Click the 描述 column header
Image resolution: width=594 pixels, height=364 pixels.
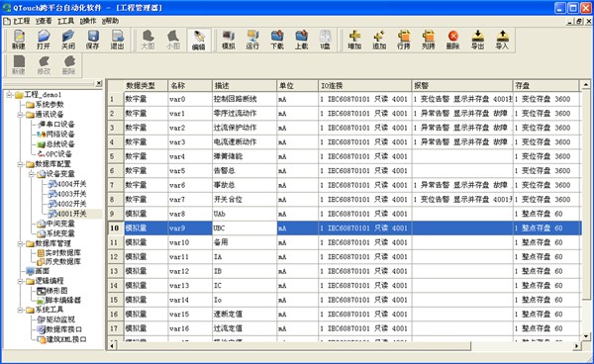click(x=245, y=85)
